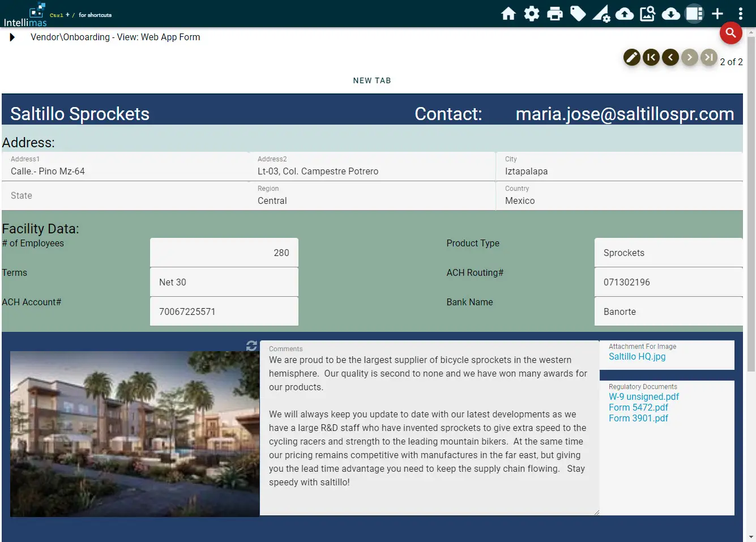The image size is (756, 542).
Task: Open the red search magnifier button
Action: tap(731, 33)
